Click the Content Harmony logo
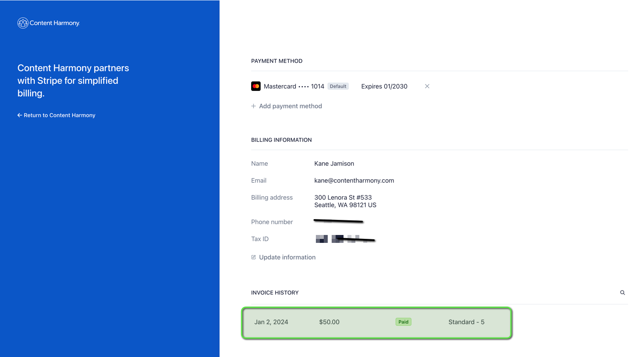 pos(49,23)
